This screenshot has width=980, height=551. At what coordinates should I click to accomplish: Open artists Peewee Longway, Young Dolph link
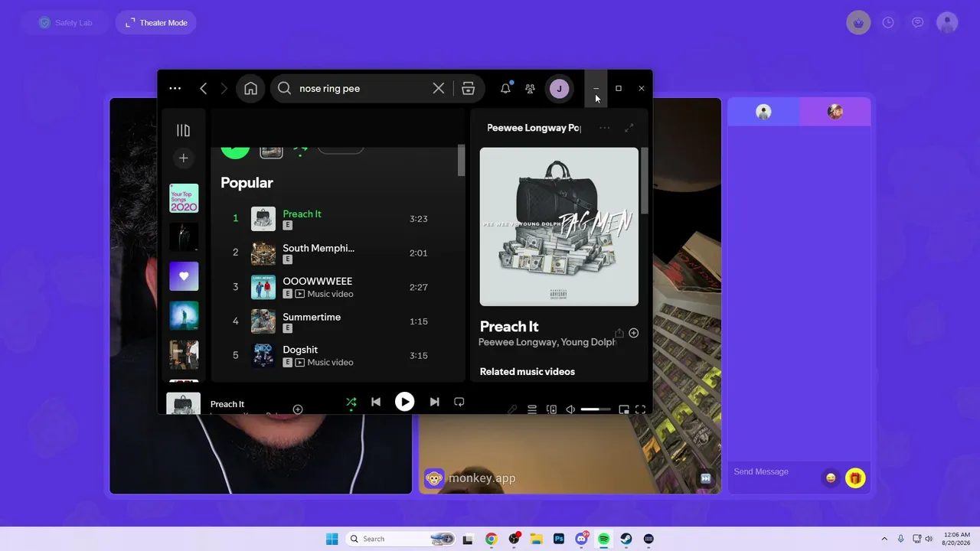[x=547, y=343]
